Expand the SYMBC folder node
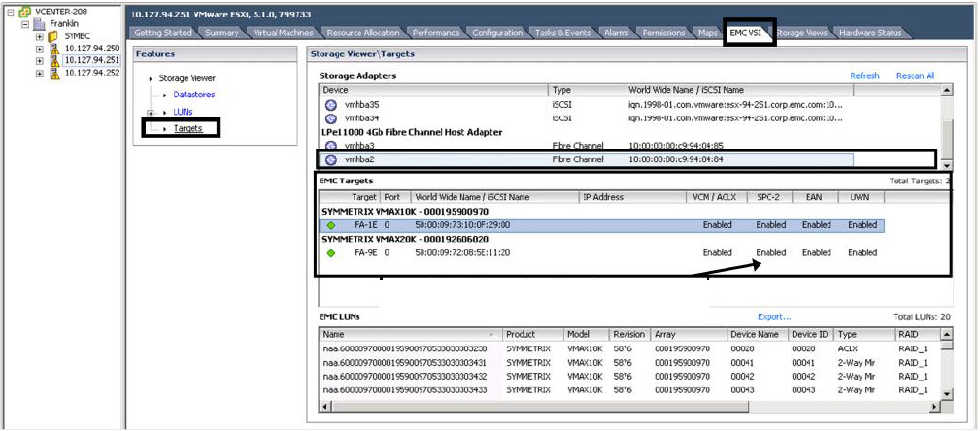The image size is (980, 431). pyautogui.click(x=40, y=36)
